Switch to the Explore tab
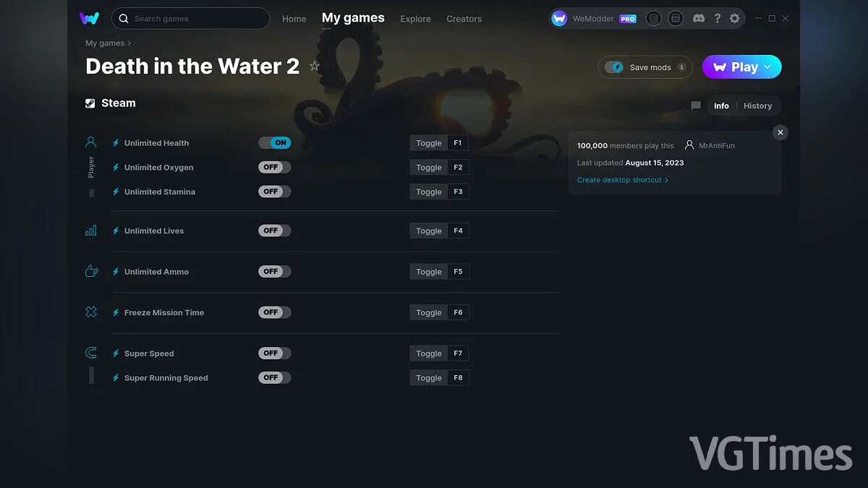Image resolution: width=868 pixels, height=488 pixels. (x=415, y=19)
